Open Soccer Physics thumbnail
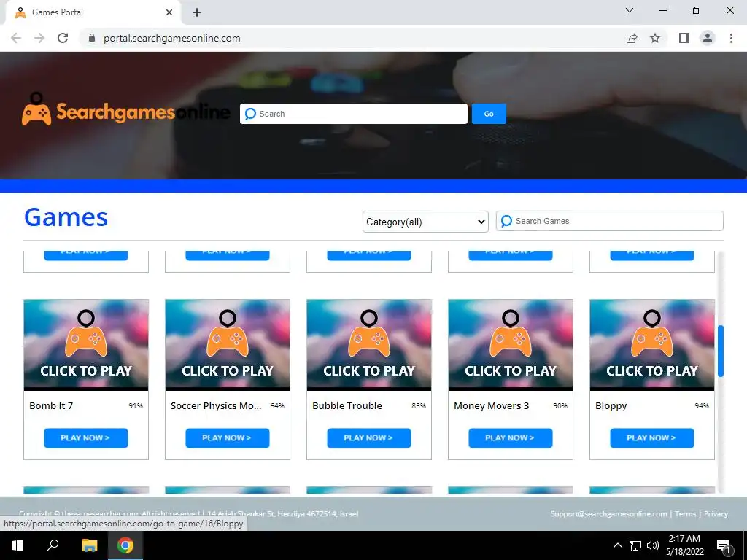 [x=228, y=345]
